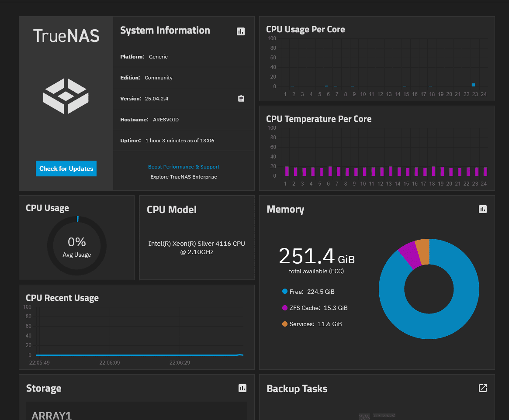509x420 pixels.
Task: Click Intel Xeon Silver 4116 CPU model text
Action: coord(197,248)
